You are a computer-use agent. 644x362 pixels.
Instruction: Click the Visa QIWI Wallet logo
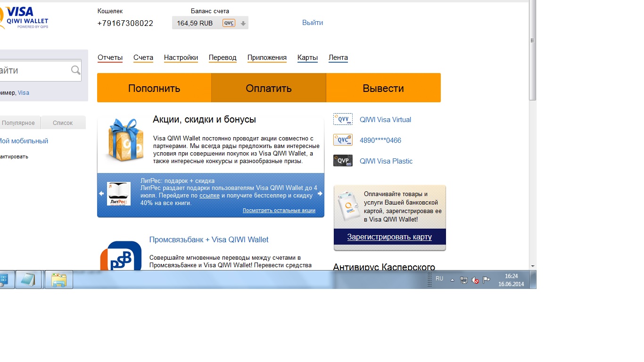coord(25,18)
